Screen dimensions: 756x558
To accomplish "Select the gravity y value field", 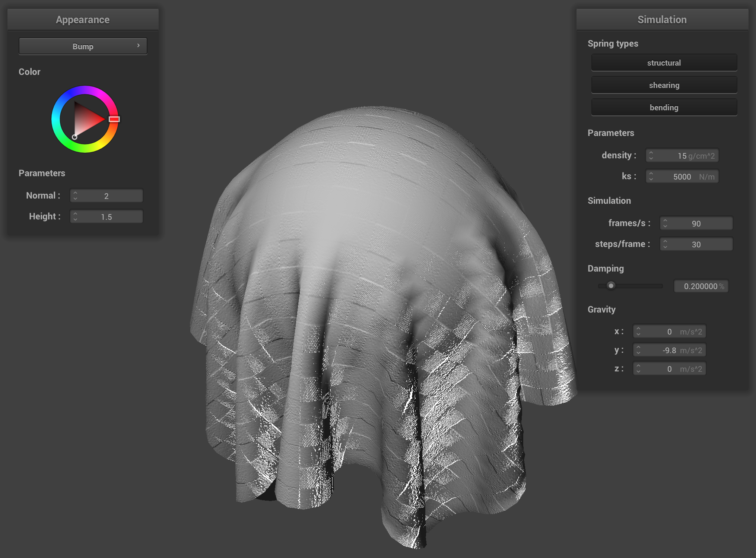I will click(670, 350).
